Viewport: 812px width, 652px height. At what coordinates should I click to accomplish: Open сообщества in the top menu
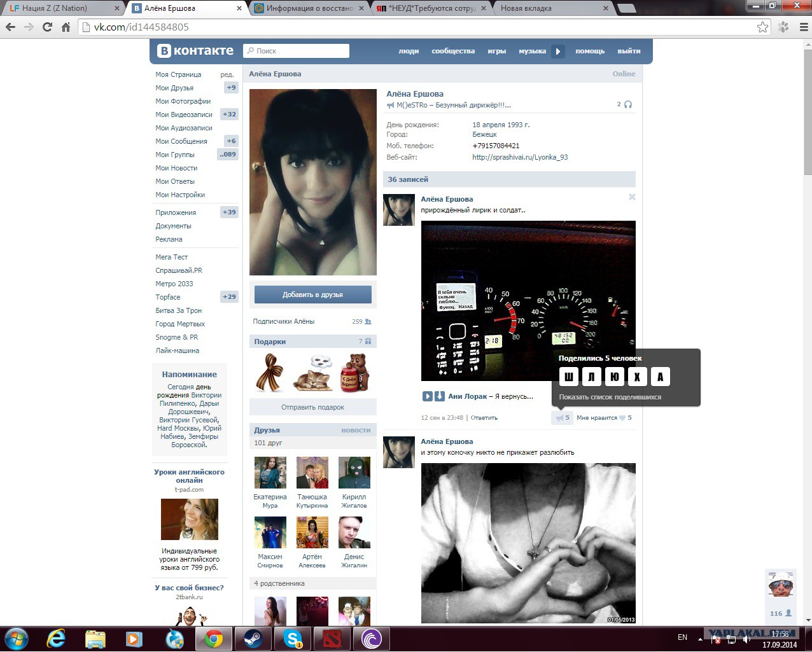453,51
